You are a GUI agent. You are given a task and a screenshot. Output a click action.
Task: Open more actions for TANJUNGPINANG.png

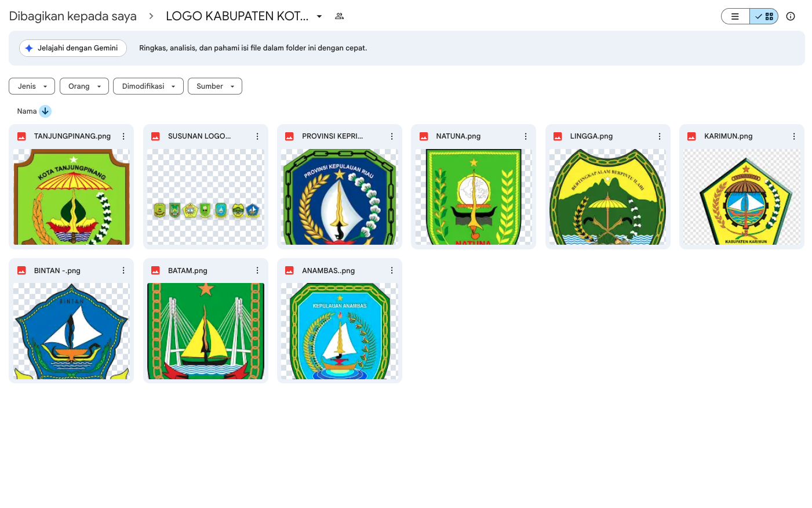(x=123, y=136)
